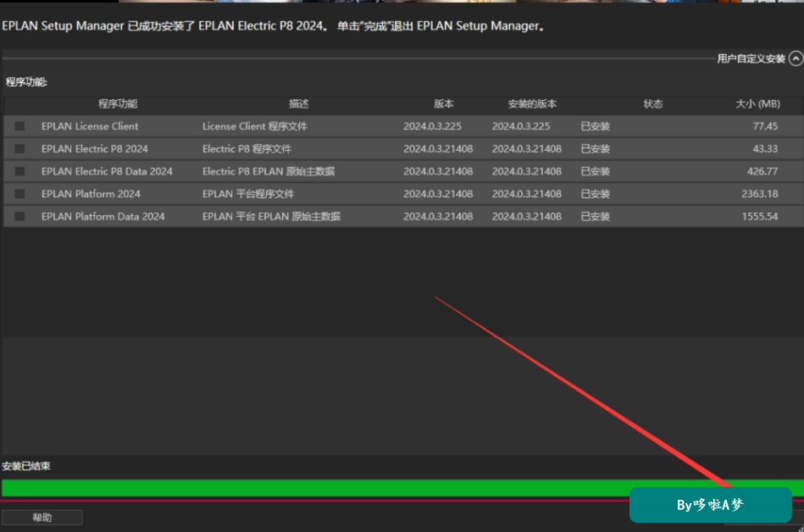Sort by the 版本 column header
804x532 pixels.
[444, 104]
